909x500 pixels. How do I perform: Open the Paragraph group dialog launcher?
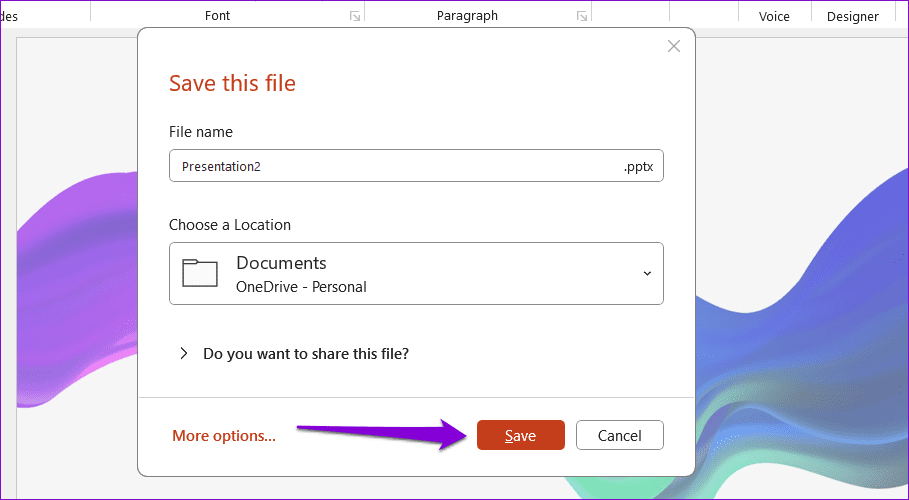click(581, 16)
